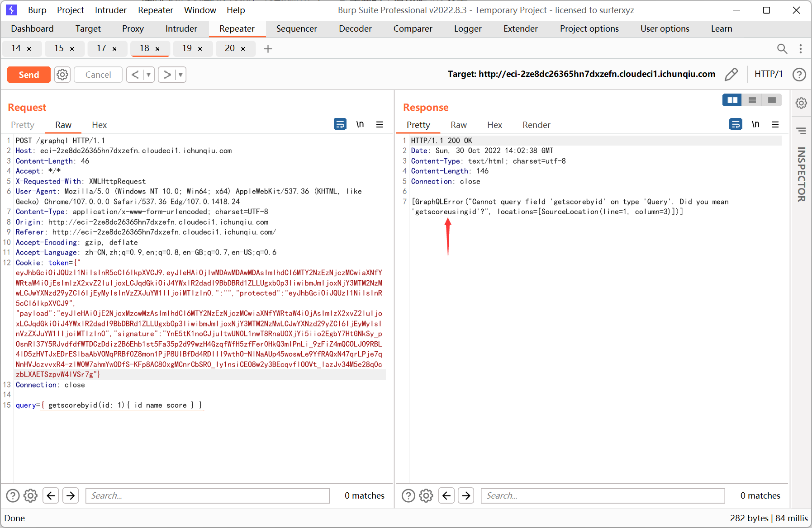Open Inspector settings gear icon
This screenshot has height=528, width=812.
801,103
